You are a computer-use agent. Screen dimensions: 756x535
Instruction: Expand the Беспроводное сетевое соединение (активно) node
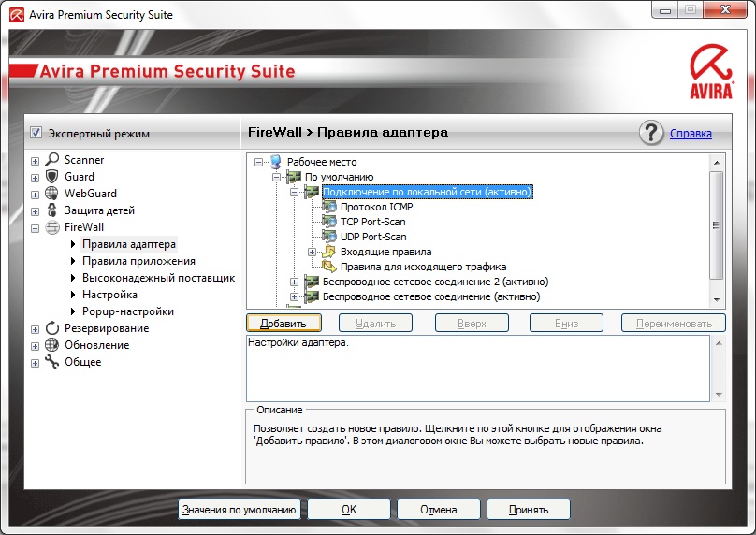(x=294, y=296)
